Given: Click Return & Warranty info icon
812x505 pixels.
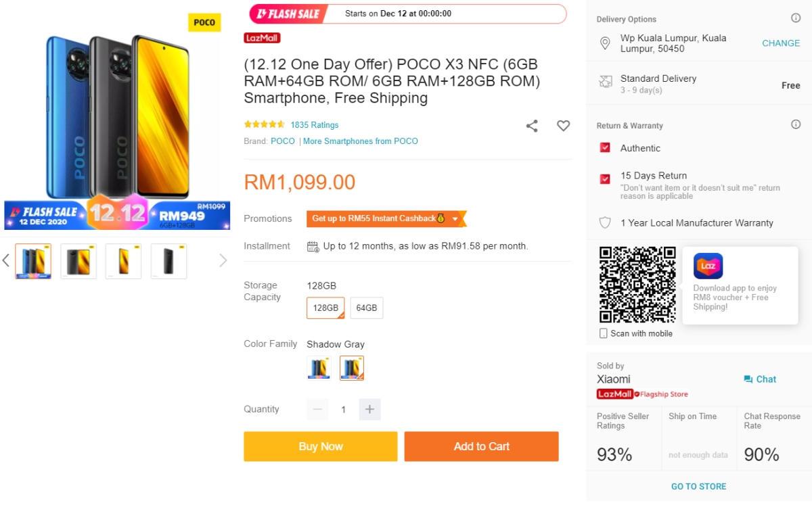Looking at the screenshot, I should [796, 125].
